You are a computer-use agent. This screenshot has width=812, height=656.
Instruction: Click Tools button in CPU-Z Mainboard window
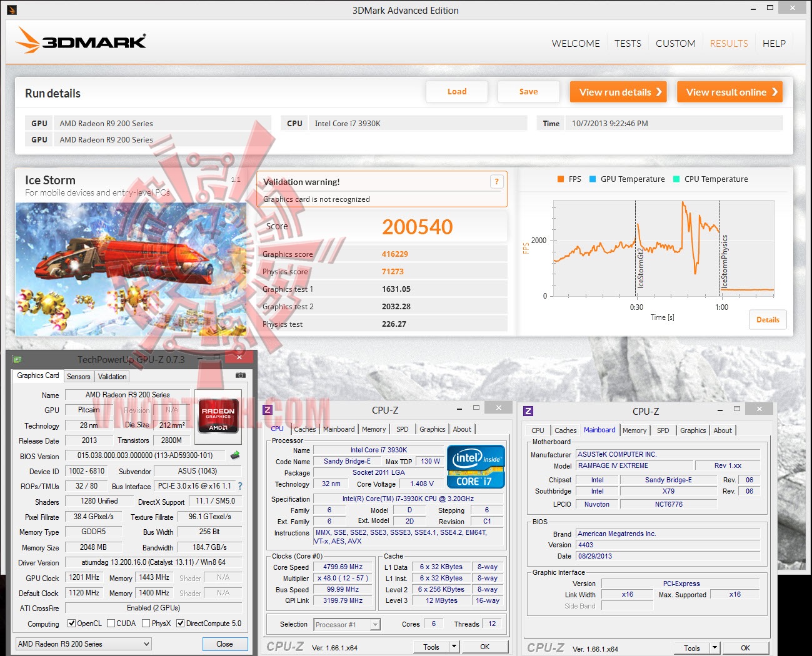(x=692, y=648)
